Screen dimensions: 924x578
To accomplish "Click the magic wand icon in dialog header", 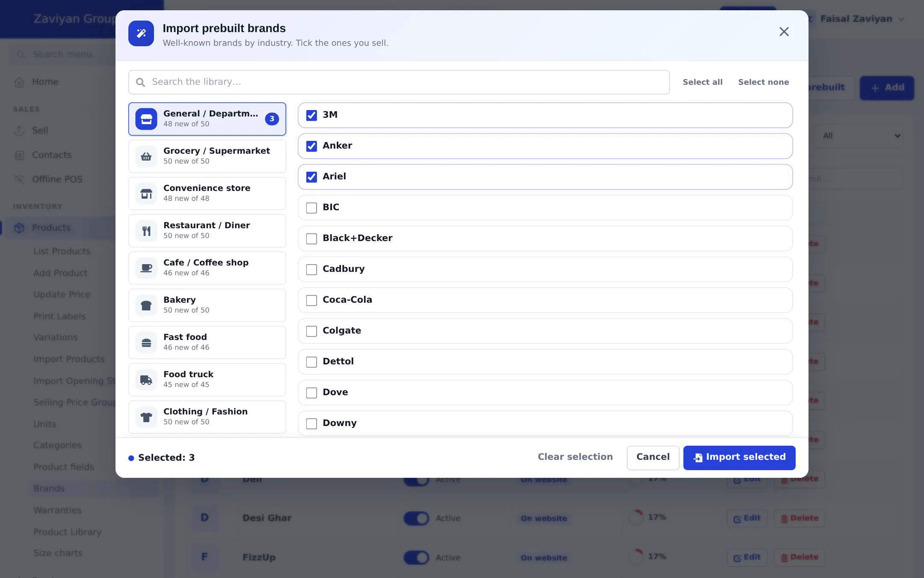I will [x=141, y=33].
